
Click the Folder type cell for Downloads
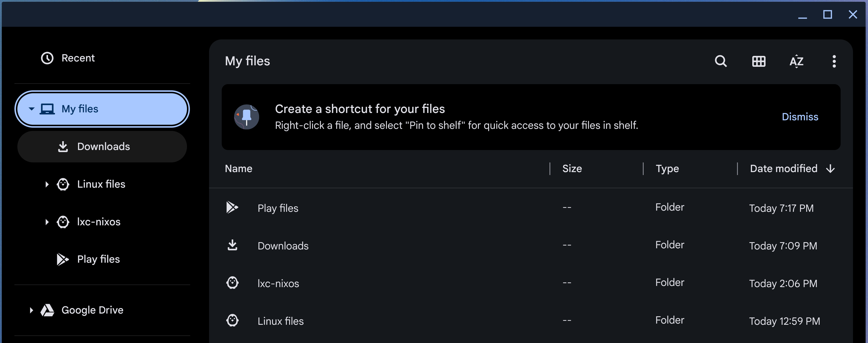click(670, 245)
